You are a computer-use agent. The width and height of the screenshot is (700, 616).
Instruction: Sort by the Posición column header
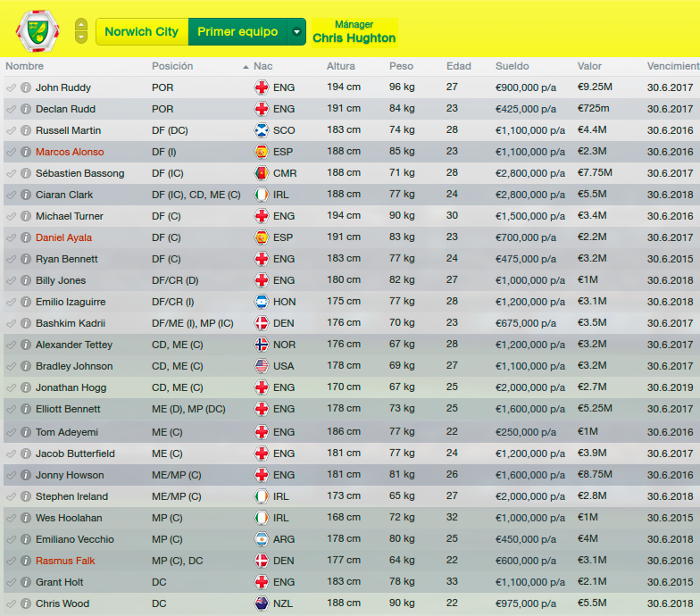172,66
